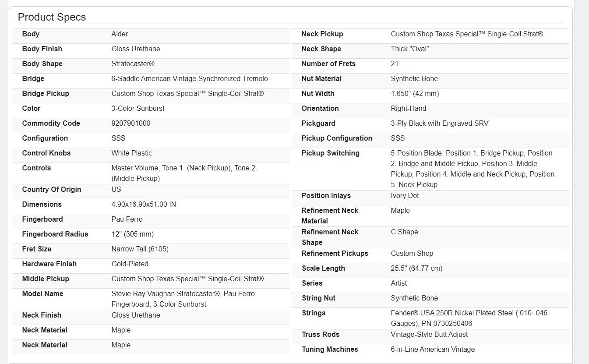Screen dimensions: 589x364
Task: Select the "Gold-Plated" hardware finish value
Action: (130, 264)
